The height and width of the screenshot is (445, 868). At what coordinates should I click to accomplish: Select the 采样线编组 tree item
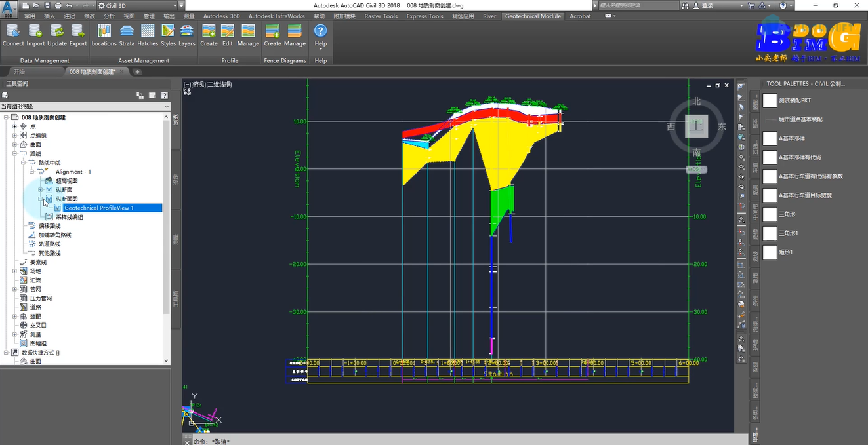[70, 217]
